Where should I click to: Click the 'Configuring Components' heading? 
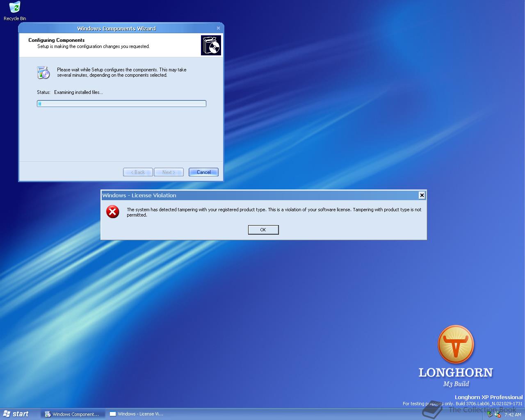click(57, 40)
